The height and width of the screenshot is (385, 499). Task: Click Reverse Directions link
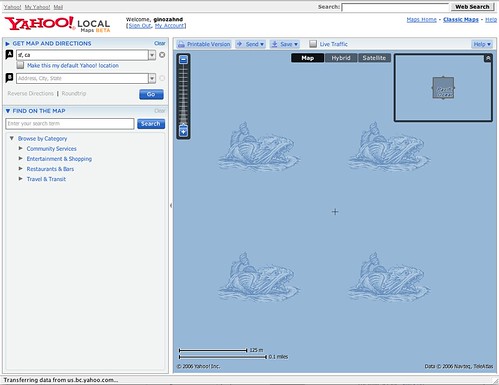[31, 93]
